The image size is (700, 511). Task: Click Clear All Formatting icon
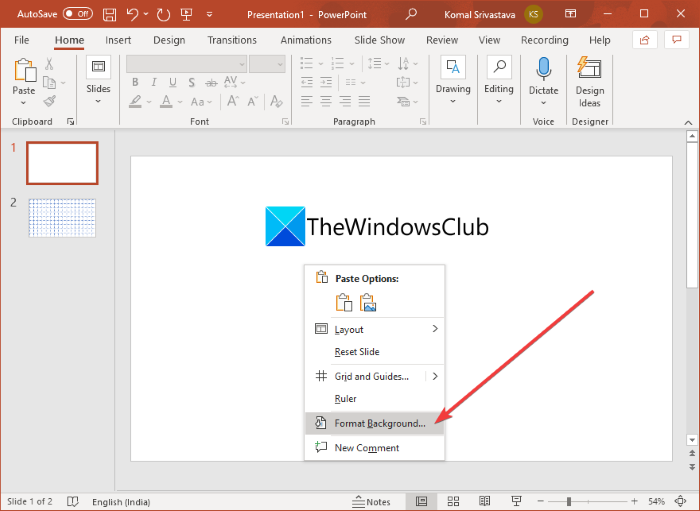click(276, 101)
